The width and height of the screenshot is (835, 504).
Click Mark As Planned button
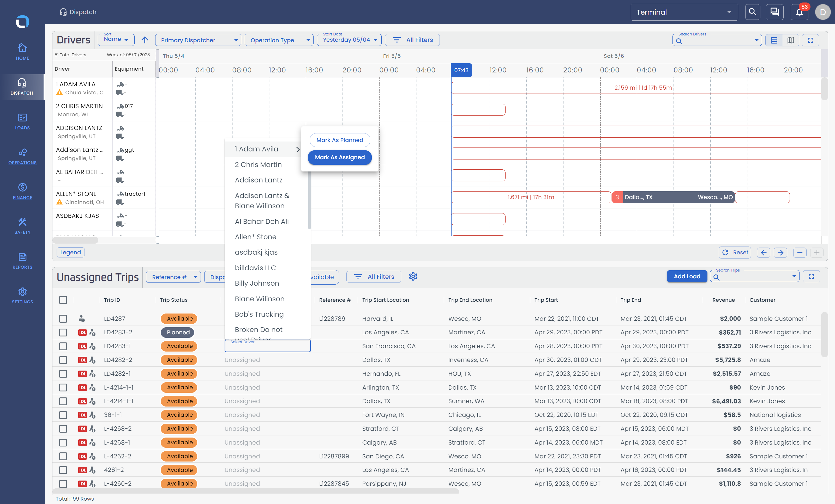[340, 140]
